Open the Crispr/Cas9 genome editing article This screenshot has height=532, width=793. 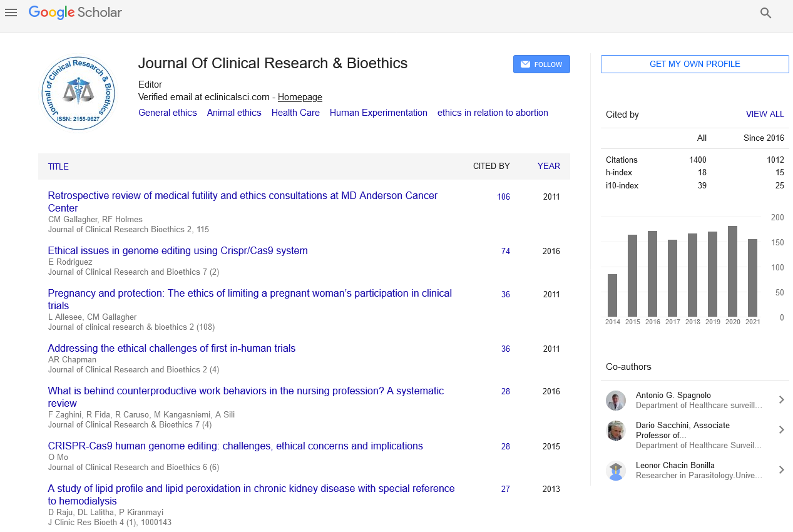pyautogui.click(x=178, y=251)
